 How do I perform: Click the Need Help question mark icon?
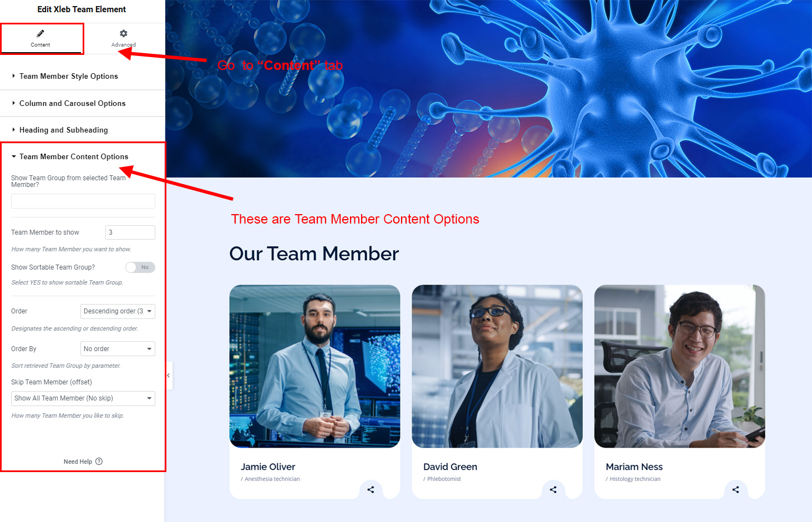tap(99, 462)
